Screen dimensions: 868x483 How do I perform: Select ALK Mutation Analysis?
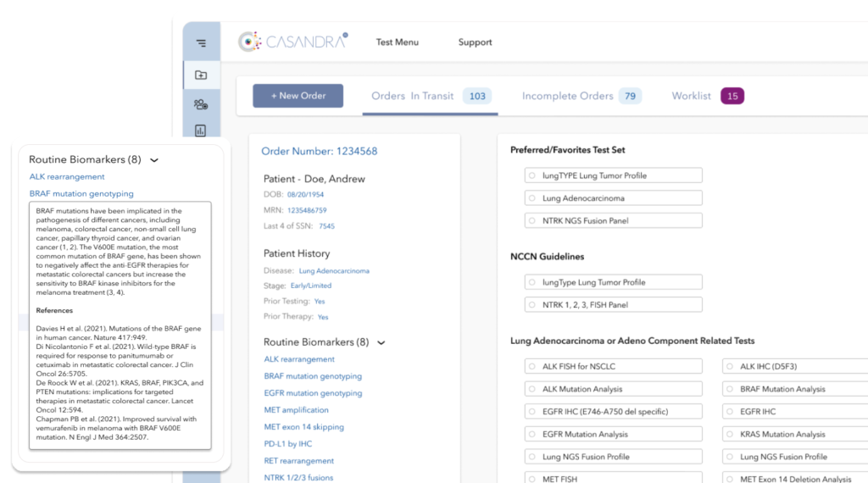[x=614, y=389]
